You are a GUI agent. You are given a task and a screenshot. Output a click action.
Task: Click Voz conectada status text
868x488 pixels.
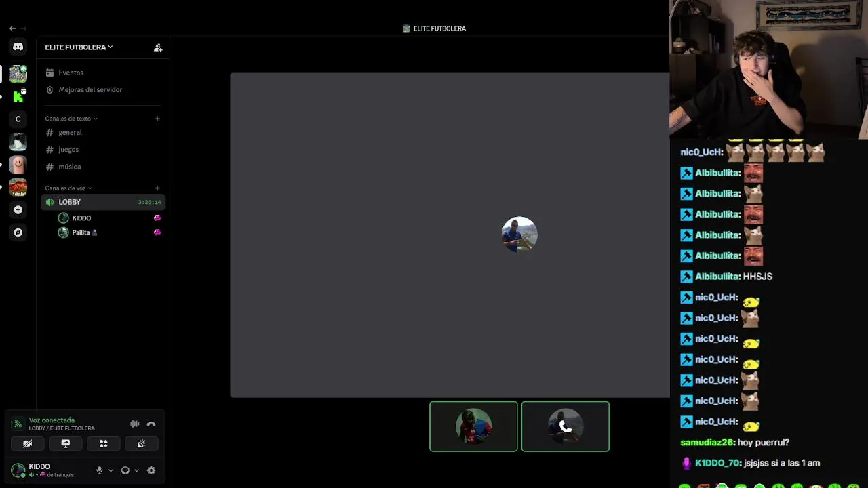[x=52, y=420]
